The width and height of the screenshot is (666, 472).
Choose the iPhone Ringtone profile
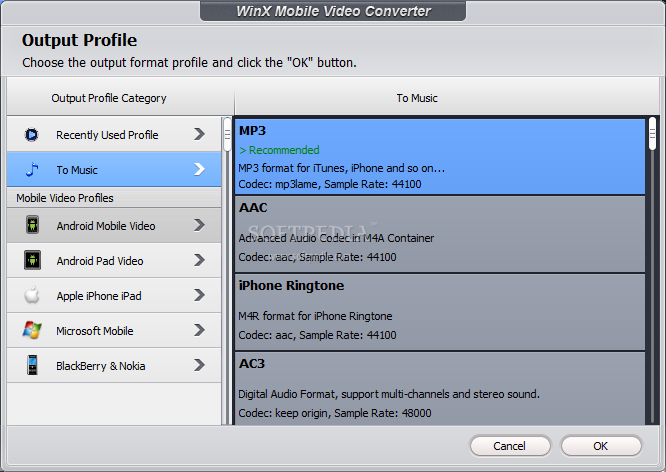coord(440,312)
